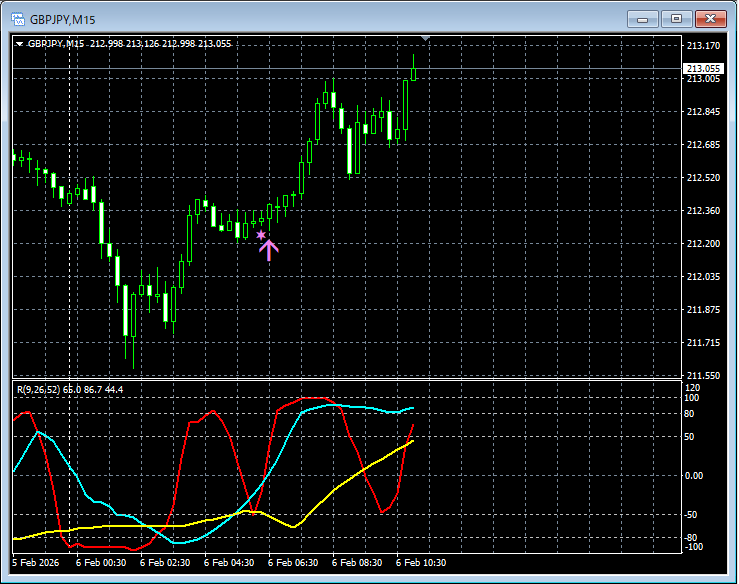This screenshot has width=739, height=584.
Task: Click the 211.875 price scale value
Action: click(x=703, y=310)
